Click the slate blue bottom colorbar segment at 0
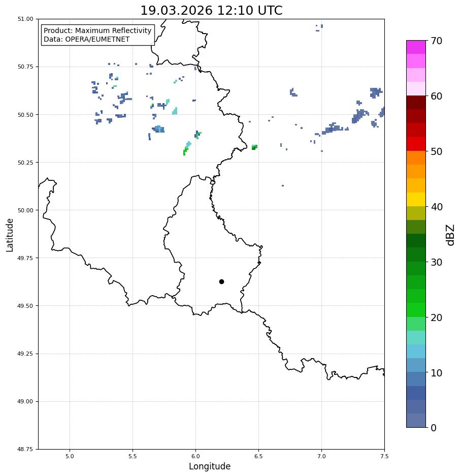The image size is (461, 476). coord(416,421)
